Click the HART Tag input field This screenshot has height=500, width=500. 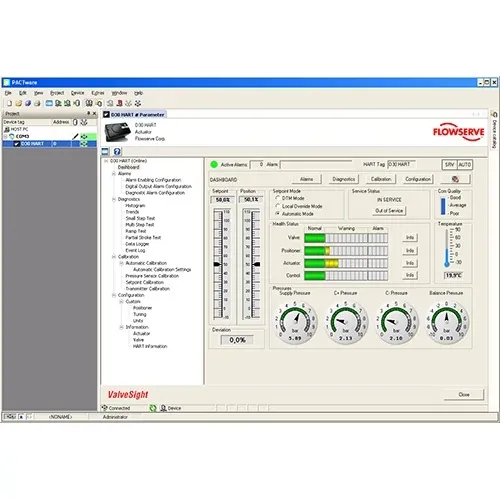tap(402, 164)
